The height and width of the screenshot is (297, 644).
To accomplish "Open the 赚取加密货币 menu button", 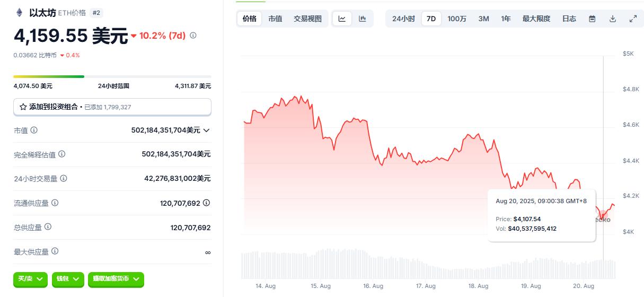I will click(116, 279).
